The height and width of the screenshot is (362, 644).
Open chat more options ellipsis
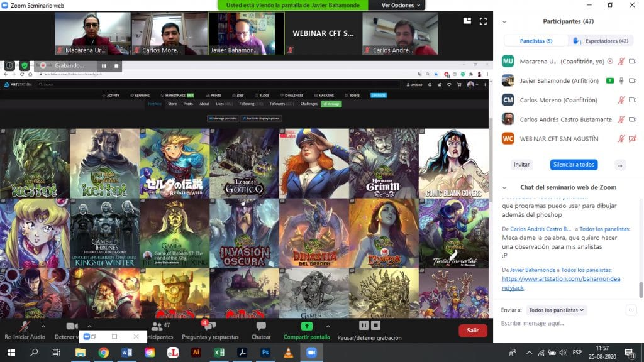pyautogui.click(x=631, y=310)
